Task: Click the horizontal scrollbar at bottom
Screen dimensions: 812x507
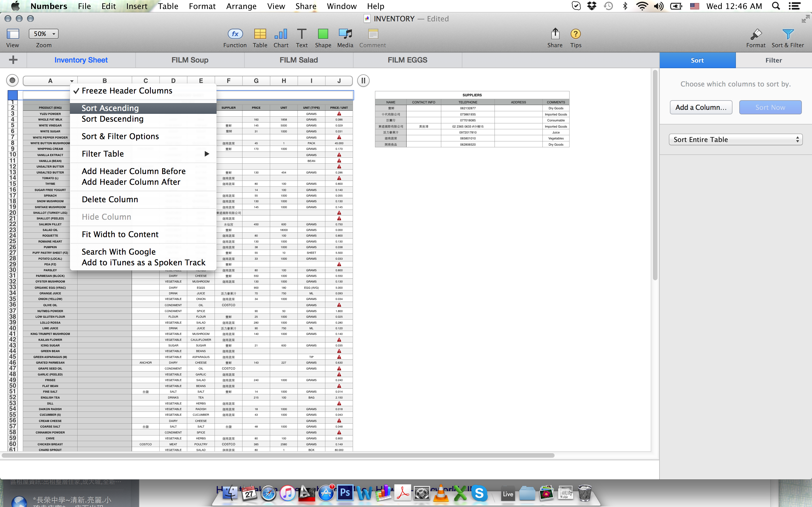Action: pos(278,455)
